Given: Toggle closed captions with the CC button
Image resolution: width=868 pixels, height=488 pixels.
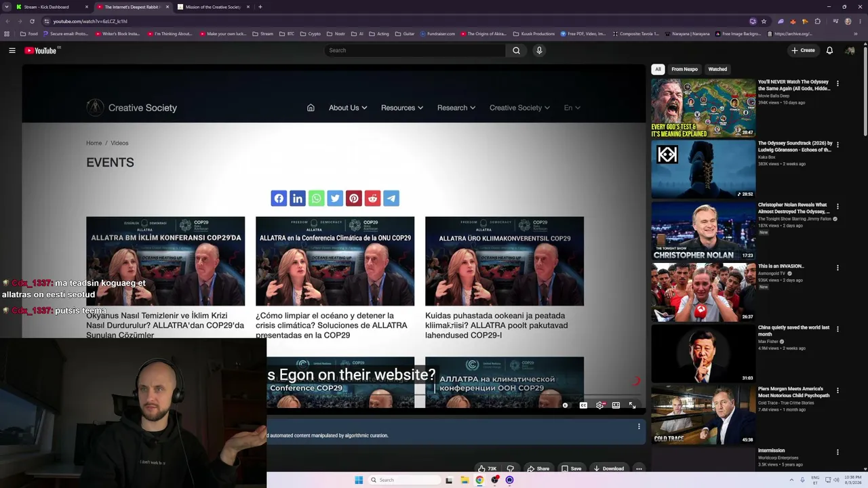Looking at the screenshot, I should [583, 405].
